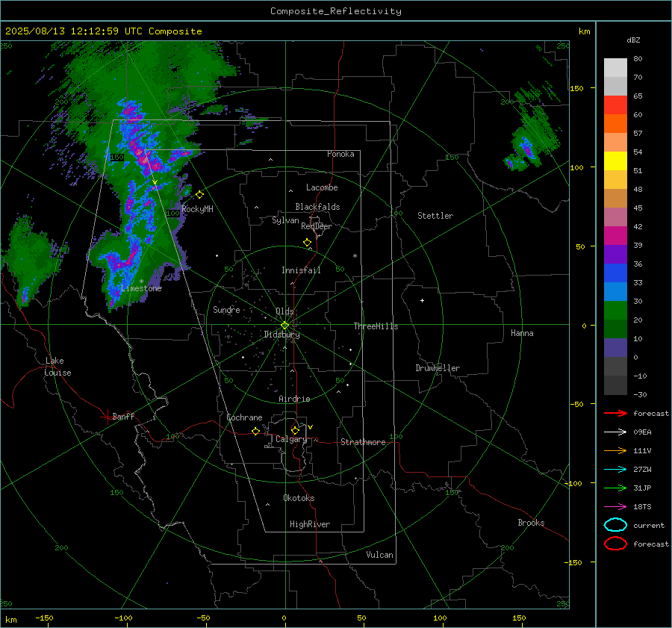This screenshot has height=628, width=672.
Task: Click the Composite_Reflectivity title
Action: pyautogui.click(x=335, y=11)
